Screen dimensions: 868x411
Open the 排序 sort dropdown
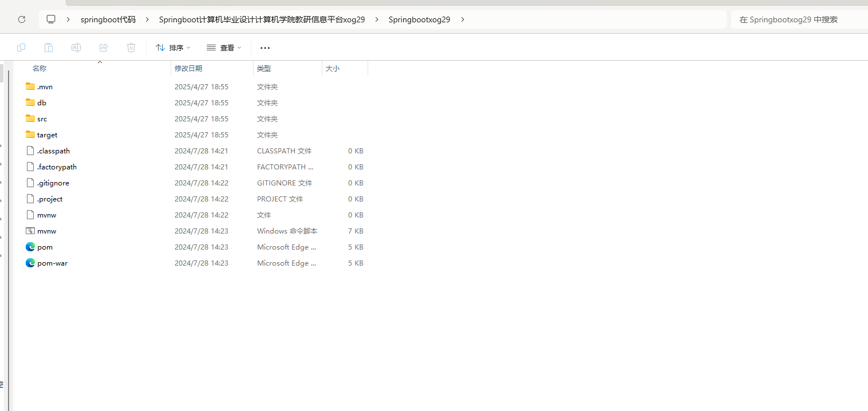173,48
